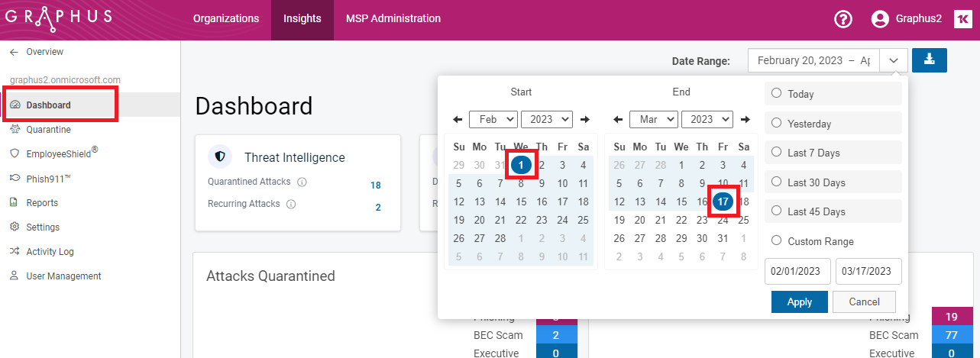Switch to the Organizations tab
Screen dimensions: 980x358
point(226,19)
